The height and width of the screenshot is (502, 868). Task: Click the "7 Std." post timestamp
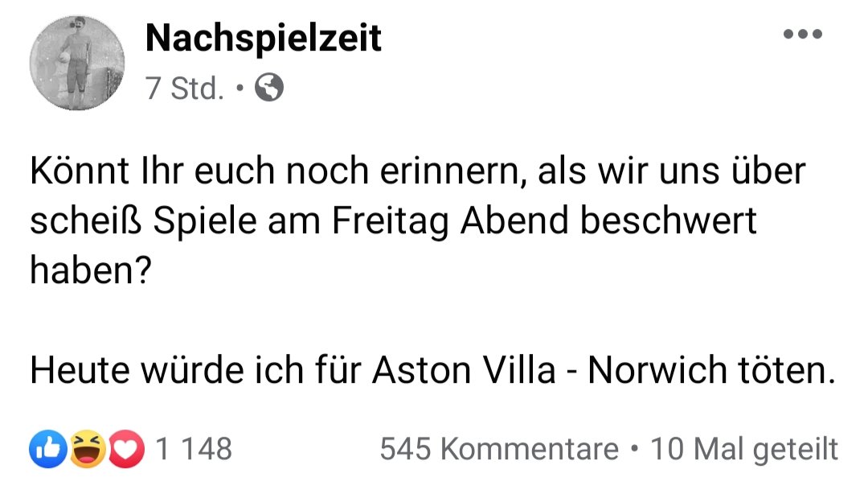click(184, 88)
